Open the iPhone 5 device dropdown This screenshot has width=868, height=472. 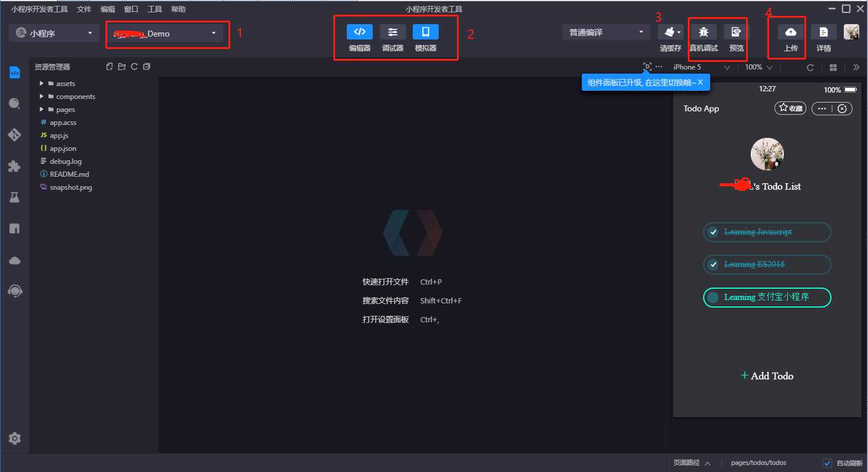(x=701, y=67)
